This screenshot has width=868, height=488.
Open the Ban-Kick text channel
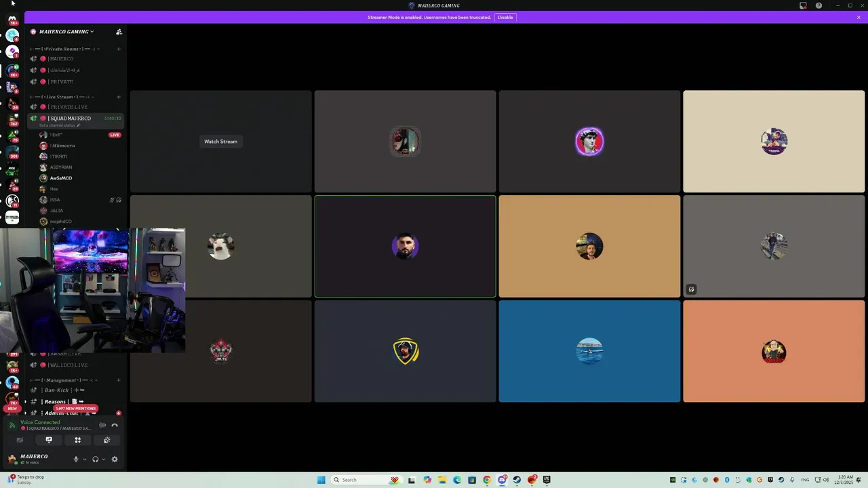(76, 390)
